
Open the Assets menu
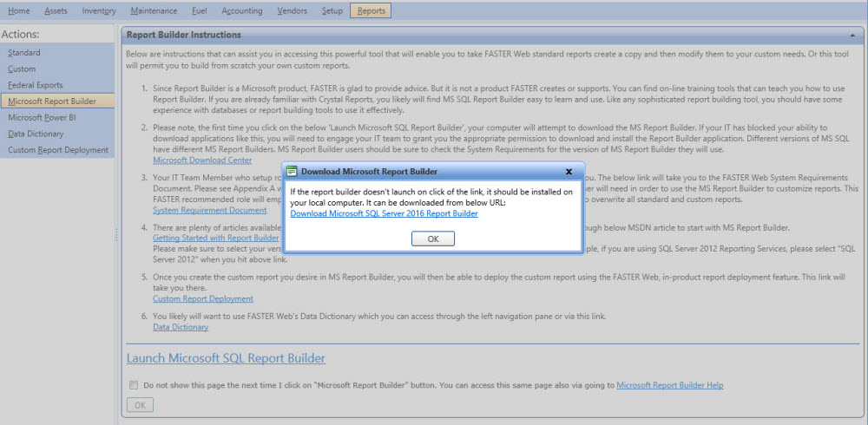pos(56,10)
